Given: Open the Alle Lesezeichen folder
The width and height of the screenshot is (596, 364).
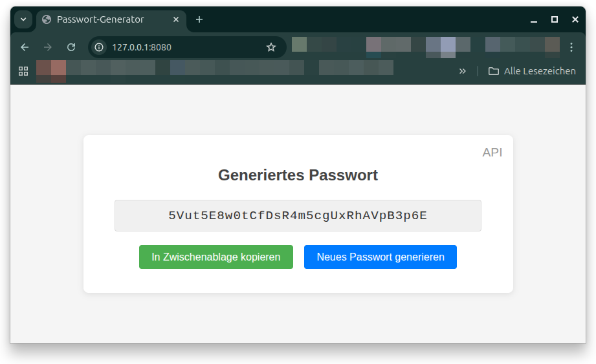Looking at the screenshot, I should coord(532,71).
